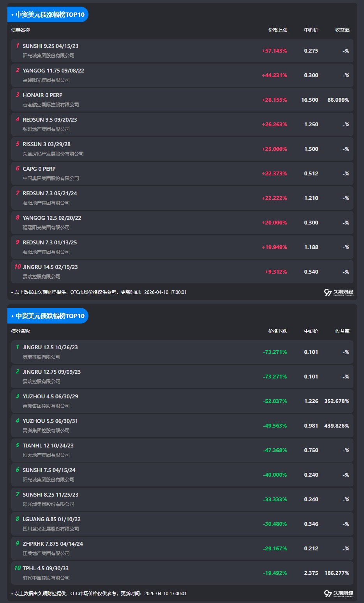The width and height of the screenshot is (364, 603).
Task: Sort by the 价格上涨 column header
Action: pos(277,30)
